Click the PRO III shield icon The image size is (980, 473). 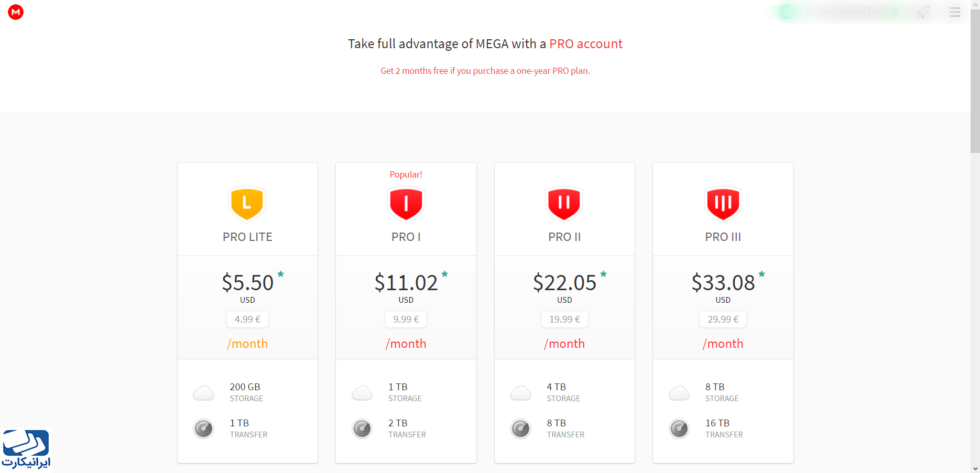click(x=723, y=203)
